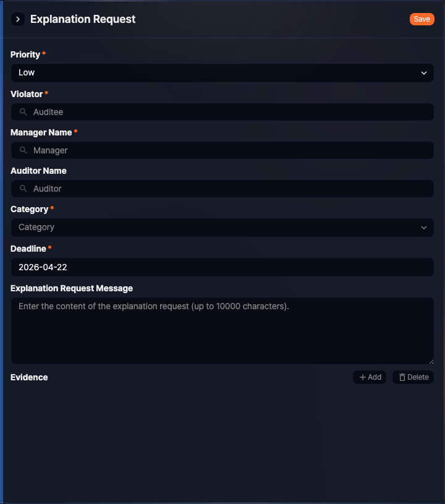Click the chevron on the Priority dropdown
The image size is (445, 504).
point(424,73)
